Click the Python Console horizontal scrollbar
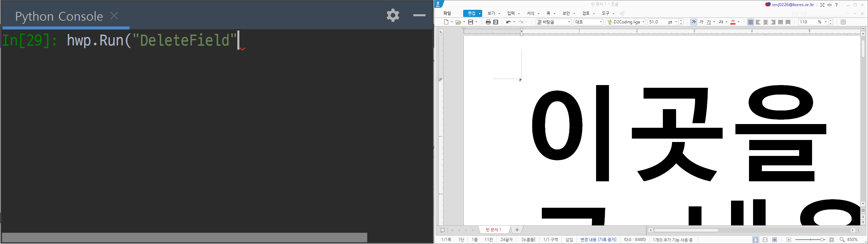 [184, 237]
